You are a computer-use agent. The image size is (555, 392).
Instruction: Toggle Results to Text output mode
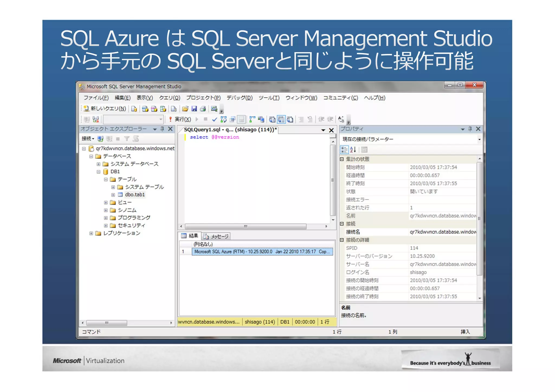coord(272,119)
